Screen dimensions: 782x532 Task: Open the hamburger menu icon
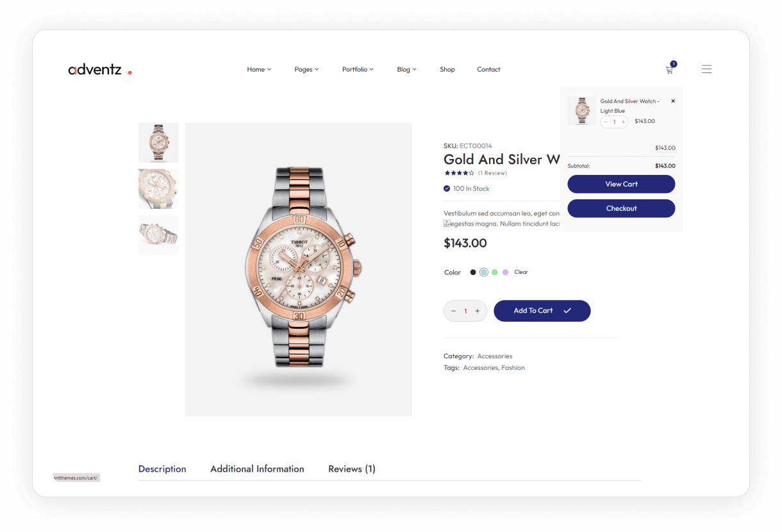(x=706, y=69)
